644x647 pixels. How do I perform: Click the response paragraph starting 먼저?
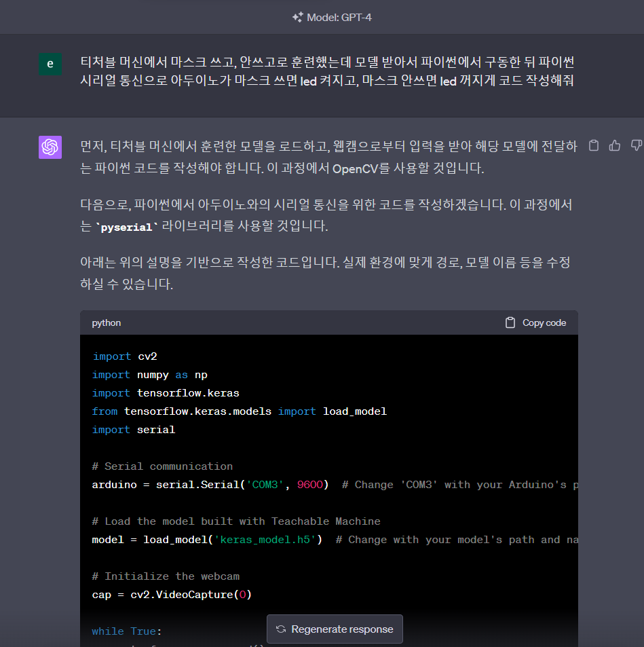[328, 157]
